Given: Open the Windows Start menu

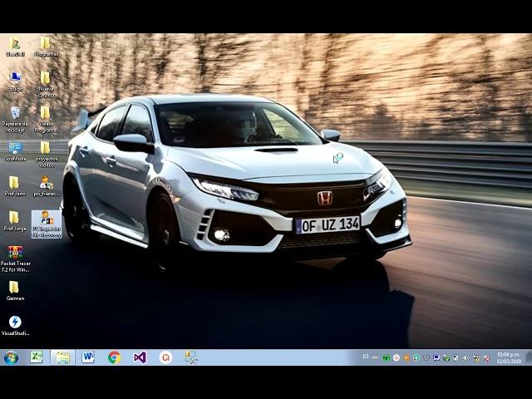Looking at the screenshot, I should [11, 357].
